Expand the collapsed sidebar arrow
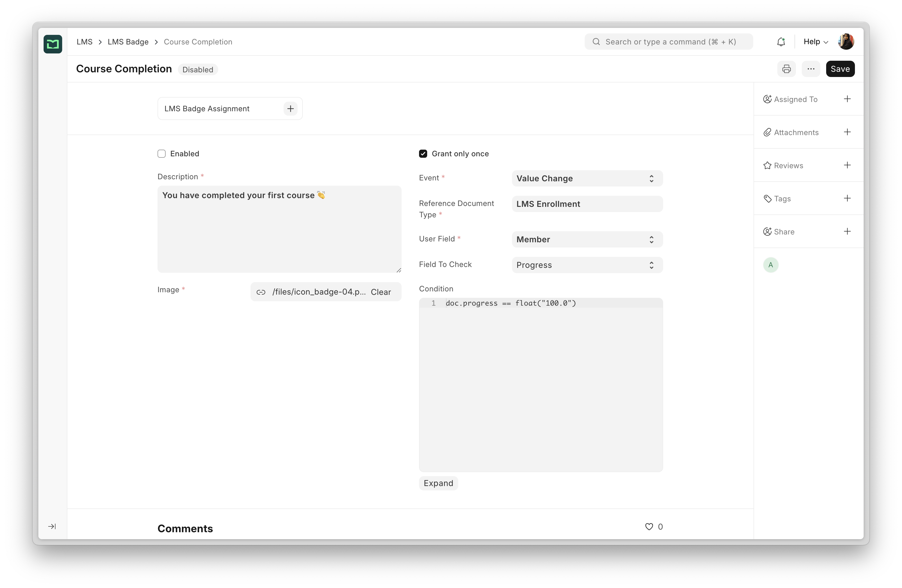902x588 pixels. point(52,526)
